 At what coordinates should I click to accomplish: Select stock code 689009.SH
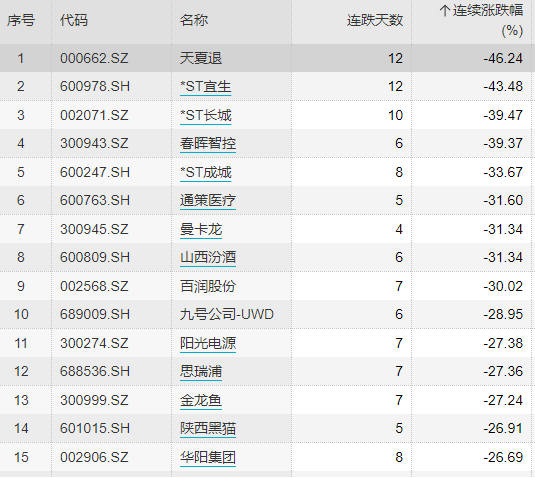(95, 315)
